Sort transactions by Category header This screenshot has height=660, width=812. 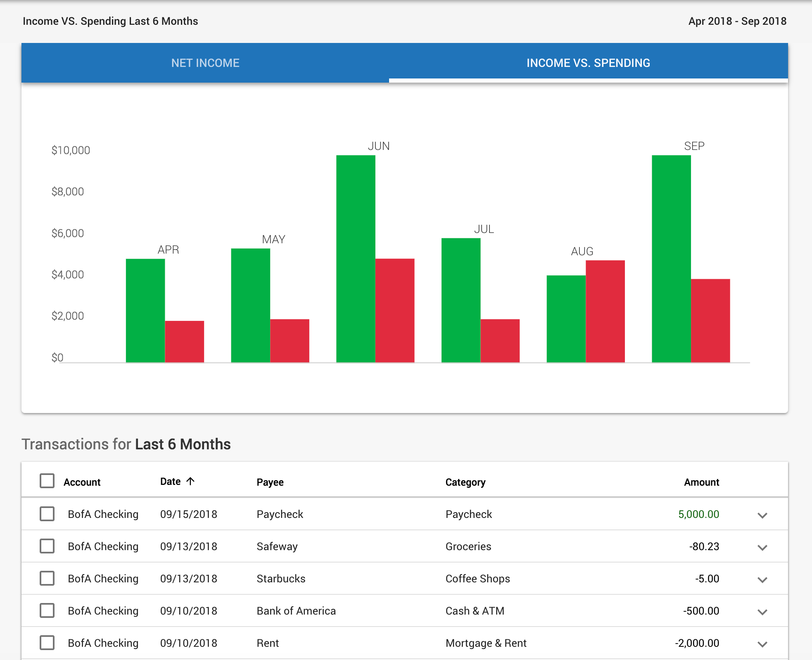465,482
